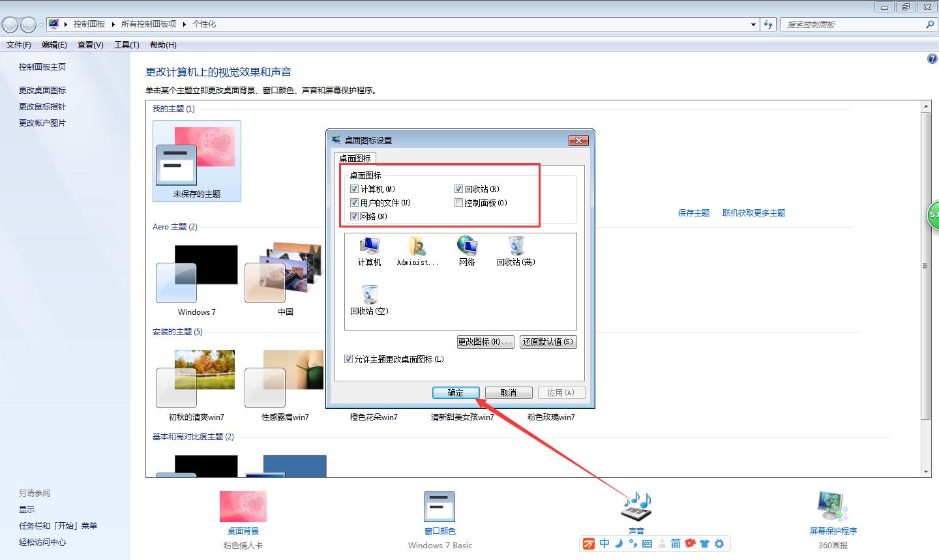Open the 保存主题 link

pos(694,213)
